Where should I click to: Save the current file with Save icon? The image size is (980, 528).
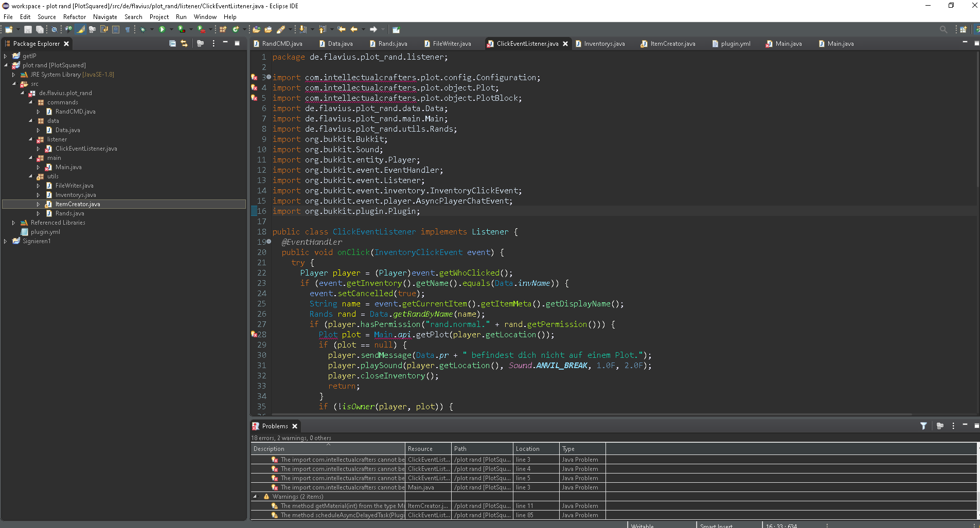[28, 29]
